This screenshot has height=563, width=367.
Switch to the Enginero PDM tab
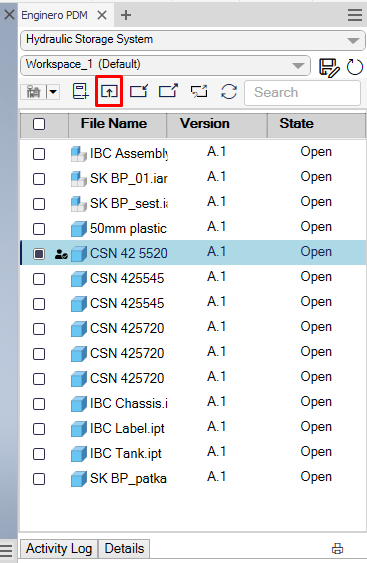[55, 15]
